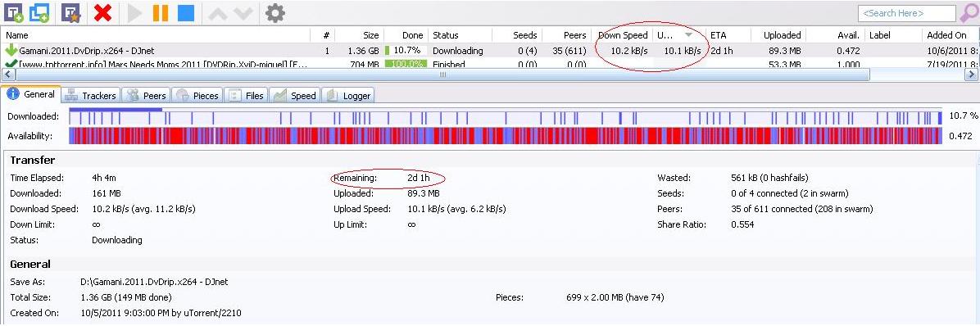Sort by the ETA column header
Image resolution: width=980 pixels, height=326 pixels.
pos(728,35)
